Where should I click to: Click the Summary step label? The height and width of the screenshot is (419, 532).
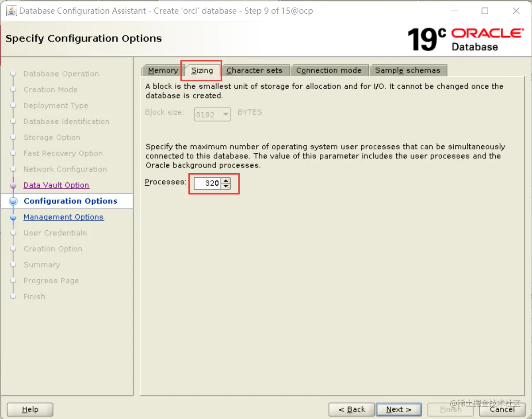pyautogui.click(x=42, y=265)
